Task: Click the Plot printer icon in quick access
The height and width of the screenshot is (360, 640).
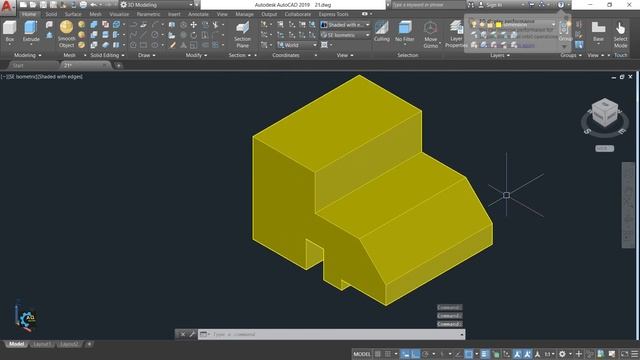Action: (83, 5)
